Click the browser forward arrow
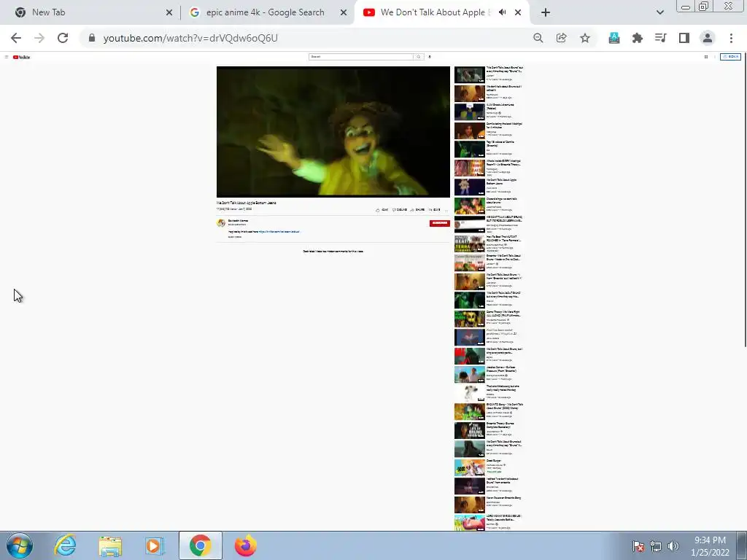Viewport: 747px width, 560px height. pos(39,38)
